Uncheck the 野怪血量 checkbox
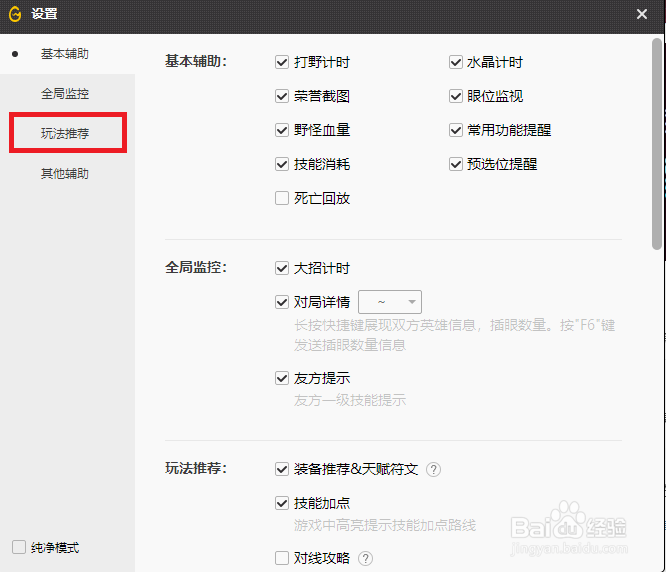Screen dimensions: 666x572 click(282, 130)
